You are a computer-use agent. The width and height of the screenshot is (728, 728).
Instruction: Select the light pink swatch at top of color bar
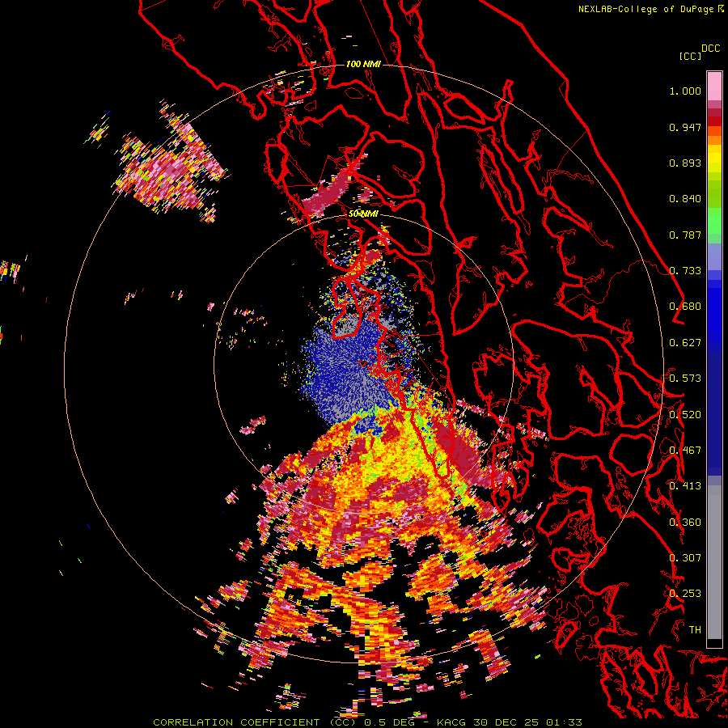coord(714,86)
